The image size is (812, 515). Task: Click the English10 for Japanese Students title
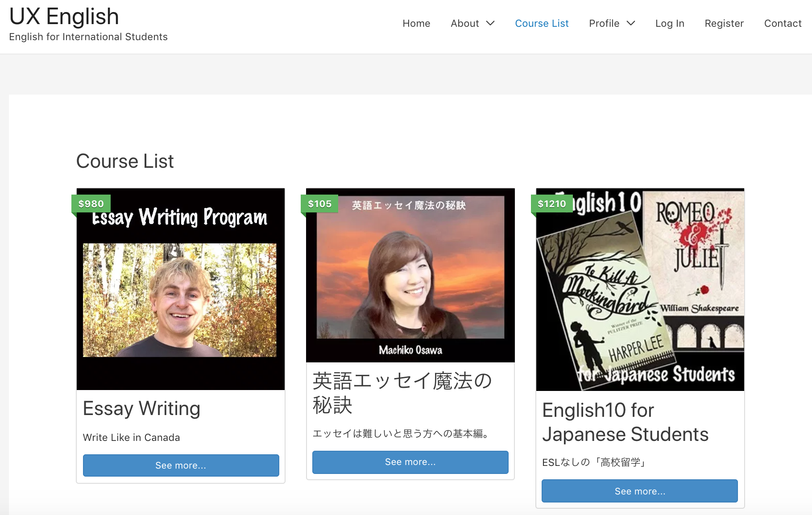pyautogui.click(x=625, y=422)
